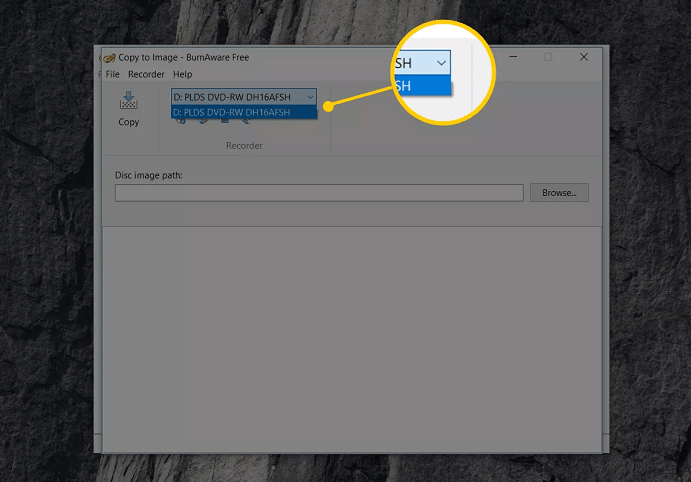The image size is (691, 482).
Task: Click the BurnAware title bar app icon
Action: pos(109,58)
